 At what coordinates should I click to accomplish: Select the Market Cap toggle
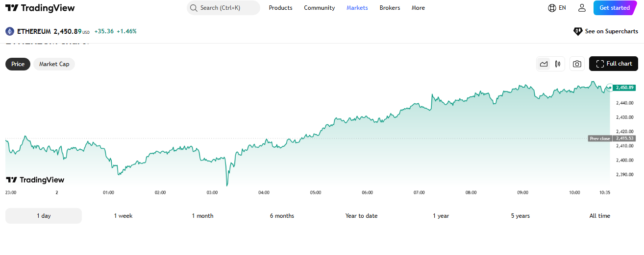point(54,64)
